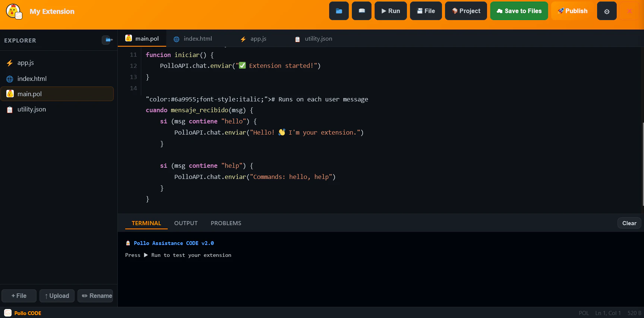This screenshot has width=644, height=318.
Task: Add a new file with + File
Action: click(19, 296)
